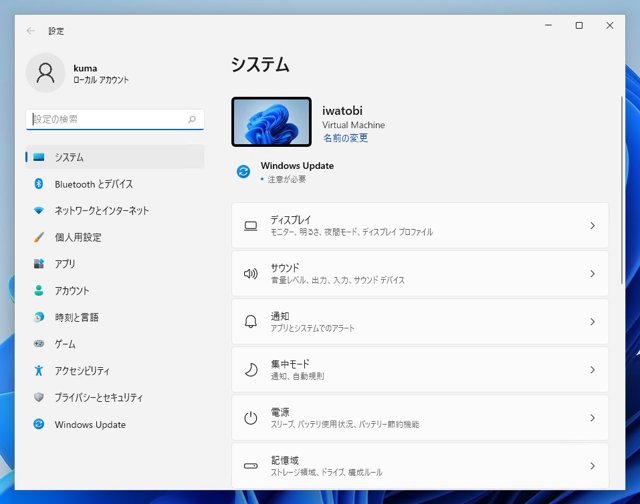Click the Virtual Machine label
Viewport: 640px width, 504px height.
click(x=353, y=125)
